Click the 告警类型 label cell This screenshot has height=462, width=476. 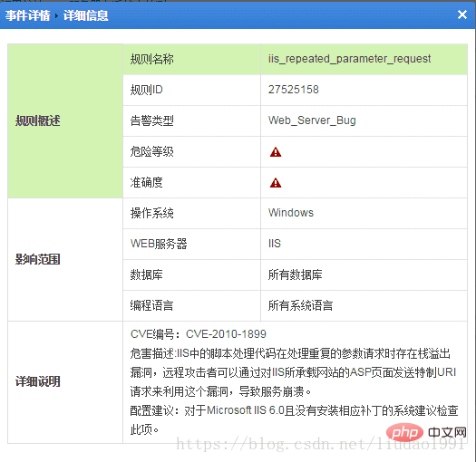pos(192,121)
